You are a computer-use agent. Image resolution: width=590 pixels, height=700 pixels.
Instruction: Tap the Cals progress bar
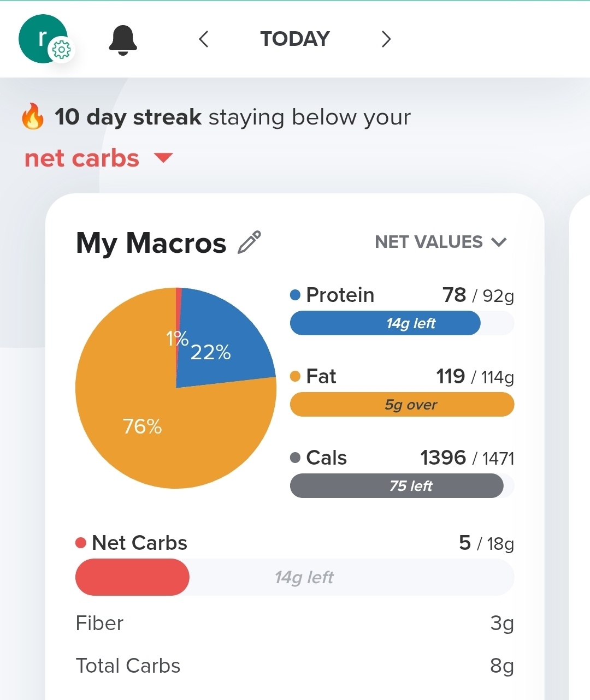pyautogui.click(x=402, y=486)
